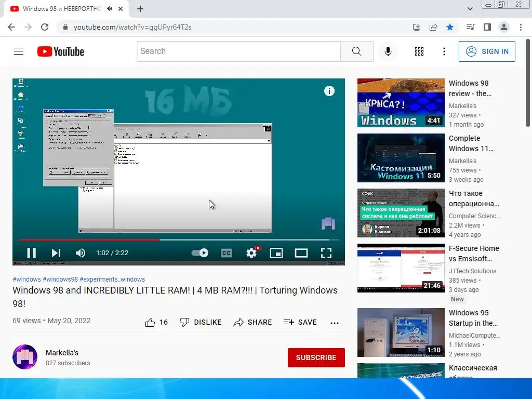Open the Windows 98 review video thumbnail
The image size is (532, 399).
[401, 103]
